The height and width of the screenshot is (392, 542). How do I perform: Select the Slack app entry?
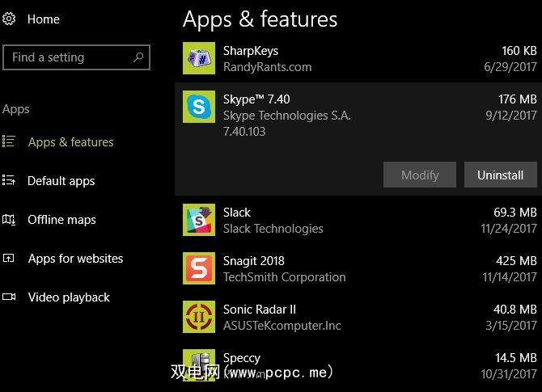359,220
